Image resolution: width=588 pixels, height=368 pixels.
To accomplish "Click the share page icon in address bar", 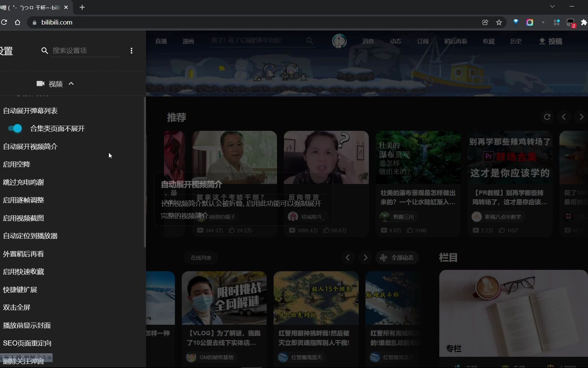I will tap(485, 22).
